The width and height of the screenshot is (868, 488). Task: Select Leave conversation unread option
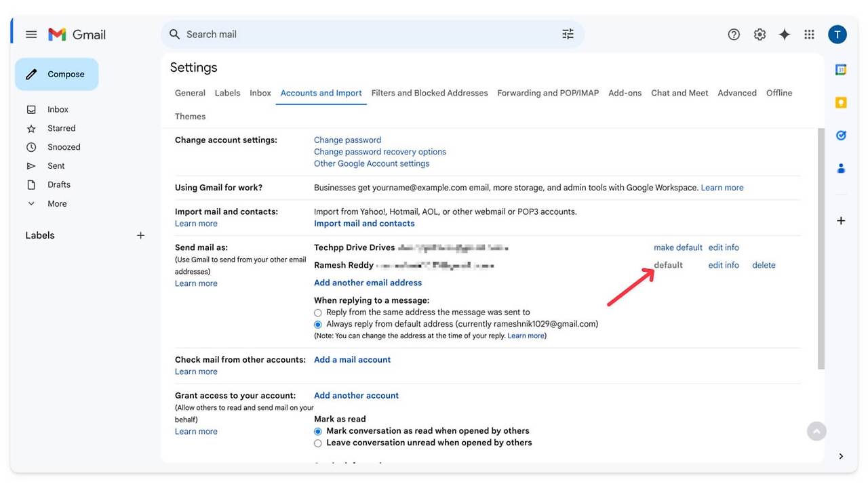tap(318, 443)
